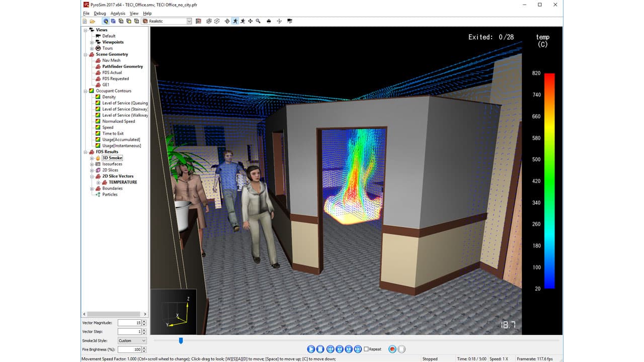Select the zoom magnifier tool
Viewport: 644px width, 362px height.
pos(258,21)
